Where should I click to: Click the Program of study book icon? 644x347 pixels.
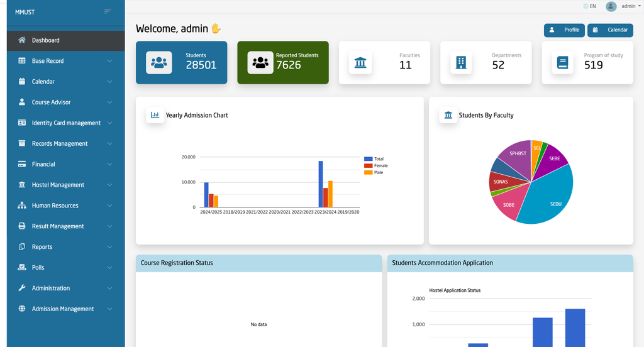coord(562,63)
